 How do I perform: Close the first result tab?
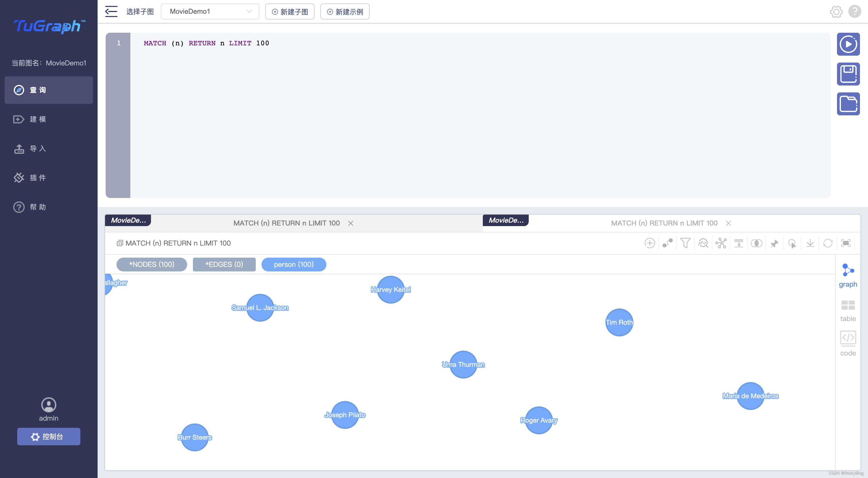[350, 223]
